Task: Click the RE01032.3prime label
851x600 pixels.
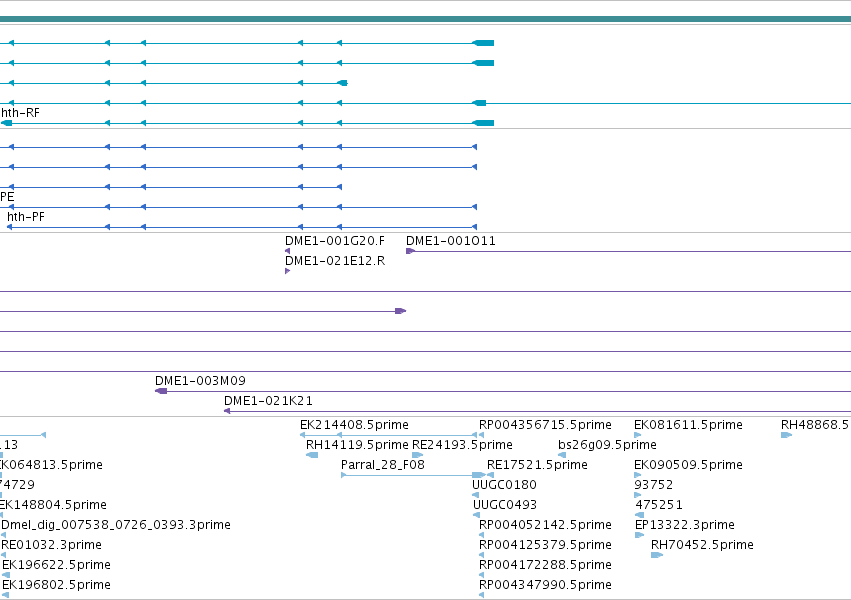Action: click(x=52, y=545)
